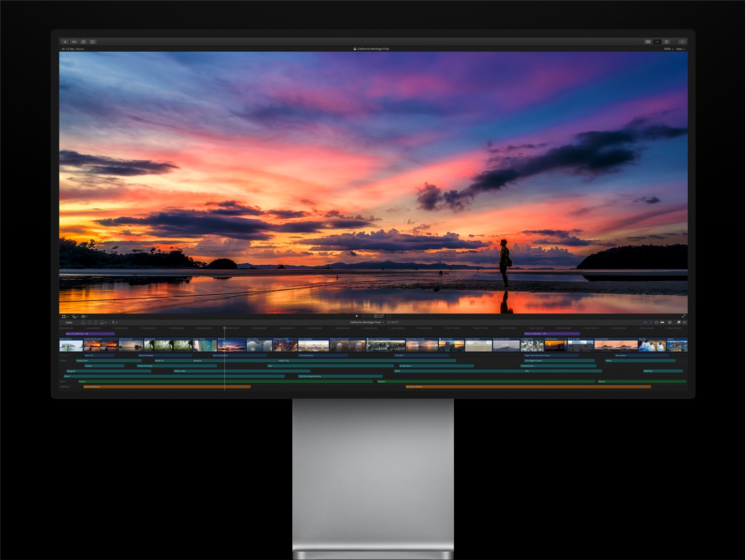Select the Lombard St. clip
745x560 pixels.
pos(532,345)
